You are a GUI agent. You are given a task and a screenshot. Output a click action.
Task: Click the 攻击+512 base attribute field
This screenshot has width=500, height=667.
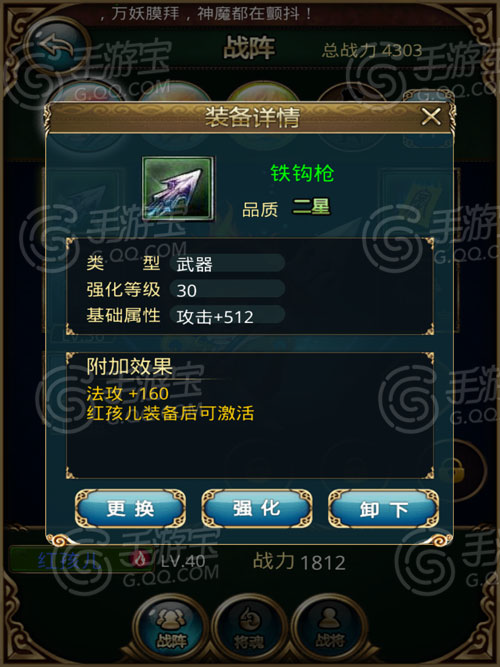point(227,316)
